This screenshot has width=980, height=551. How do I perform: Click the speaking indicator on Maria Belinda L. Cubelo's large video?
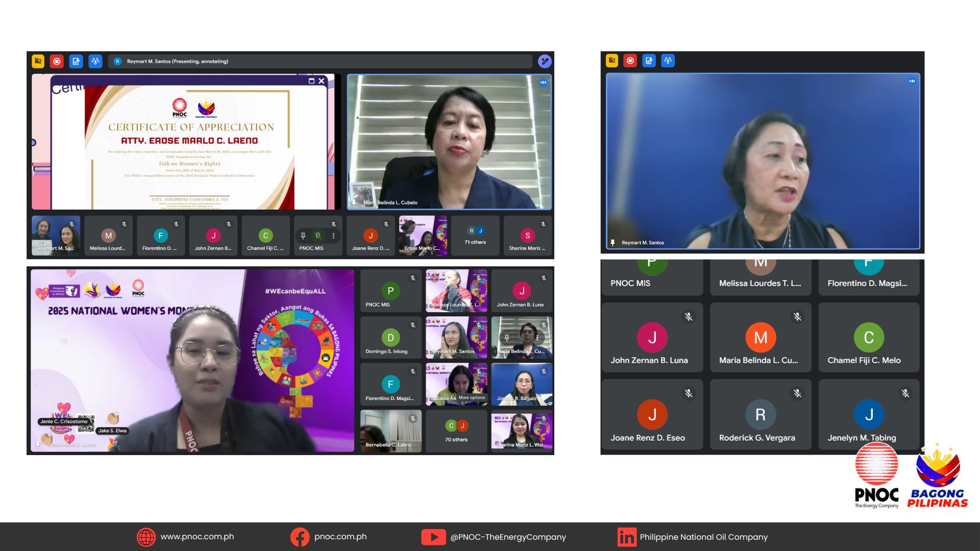point(543,82)
